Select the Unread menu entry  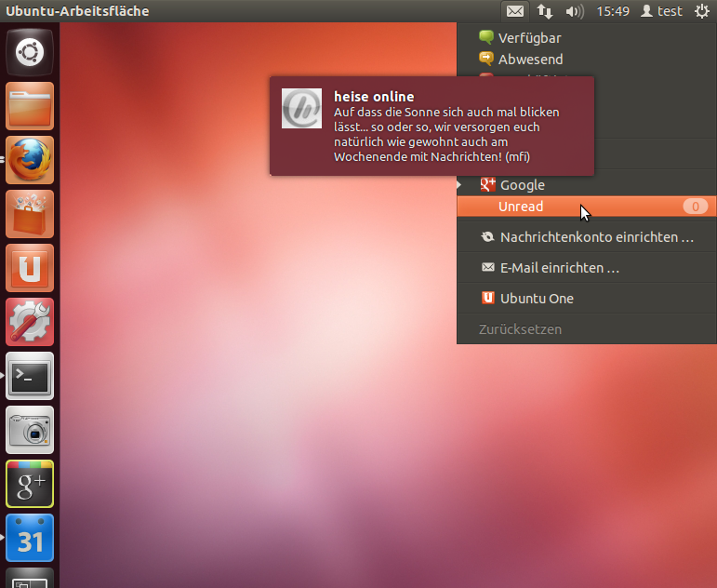coord(586,207)
